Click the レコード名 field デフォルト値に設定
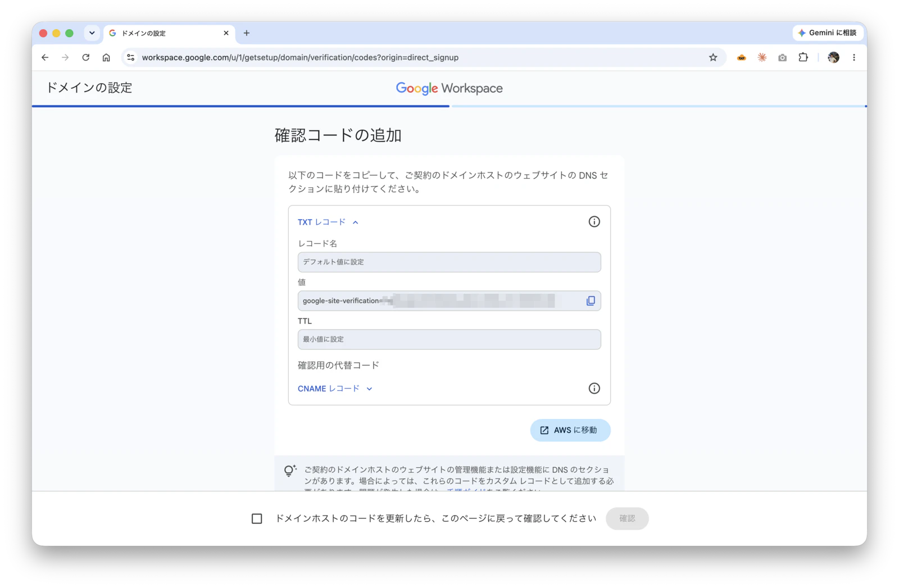899x588 pixels. (x=449, y=262)
